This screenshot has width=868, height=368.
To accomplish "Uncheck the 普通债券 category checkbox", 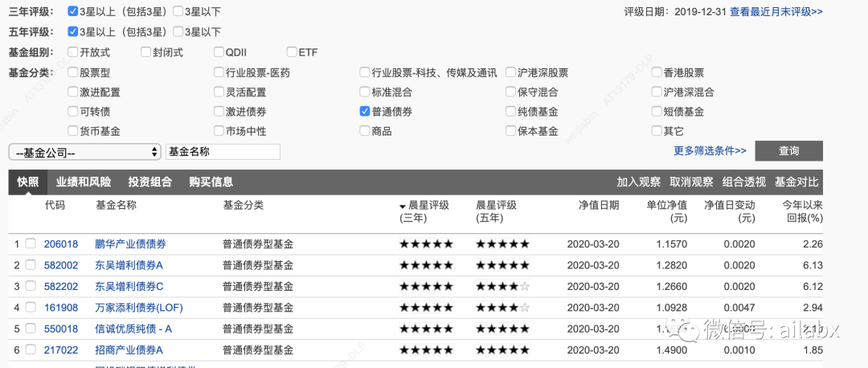I will tap(364, 111).
